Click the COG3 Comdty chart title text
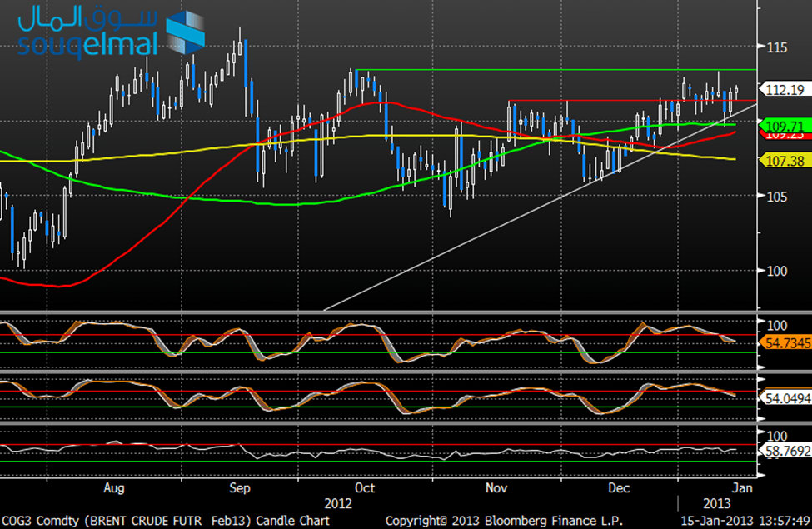The image size is (812, 529). 165,521
